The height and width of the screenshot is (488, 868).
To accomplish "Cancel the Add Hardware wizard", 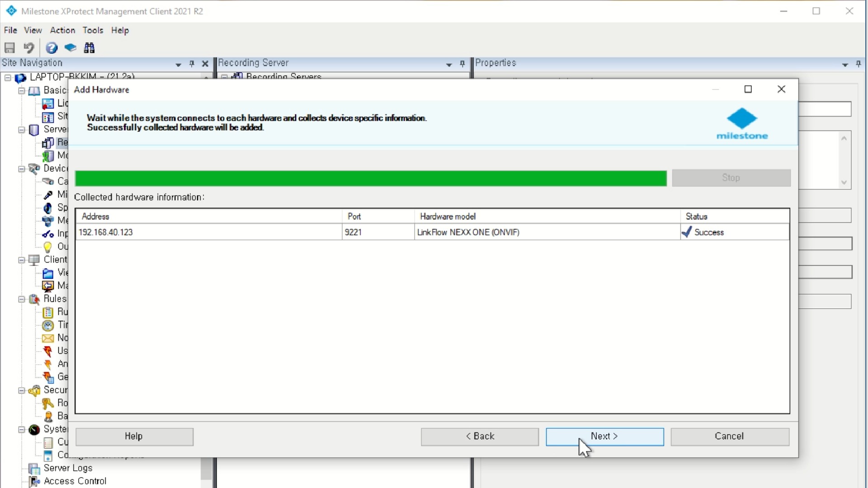I will 730,436.
